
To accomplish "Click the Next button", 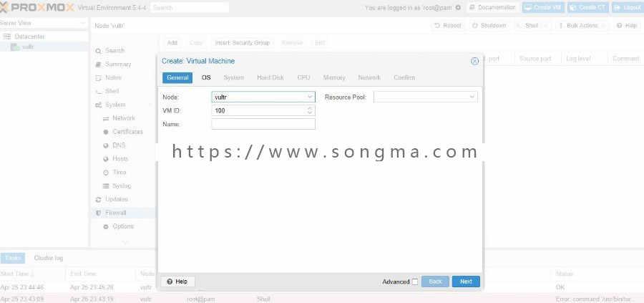I will point(466,282).
